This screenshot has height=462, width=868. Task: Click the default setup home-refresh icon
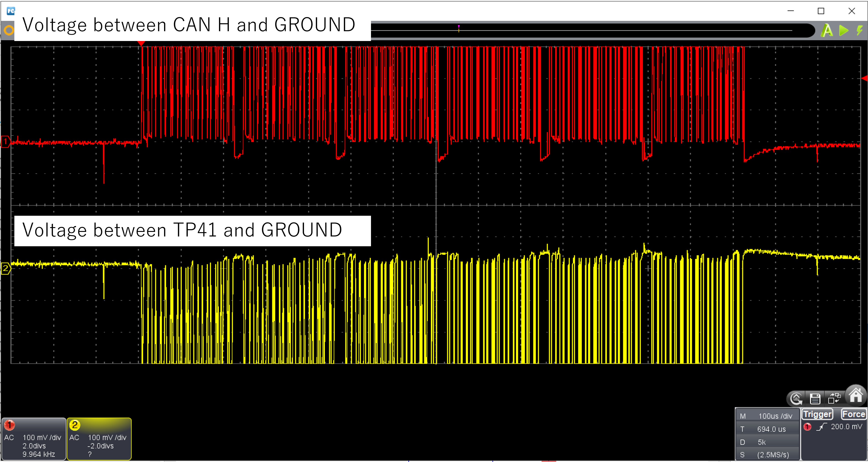coord(796,399)
